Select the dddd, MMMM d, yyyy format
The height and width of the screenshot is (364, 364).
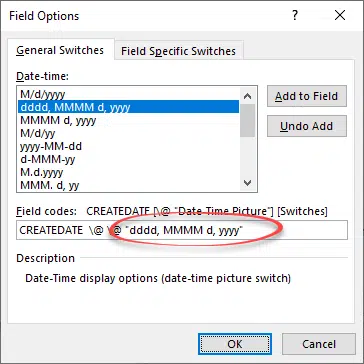point(128,107)
